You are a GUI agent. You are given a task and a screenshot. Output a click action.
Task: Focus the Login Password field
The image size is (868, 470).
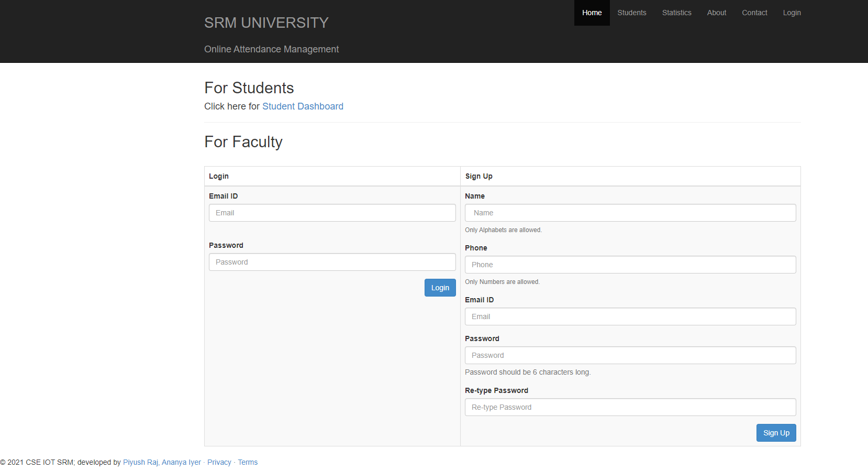pos(332,262)
